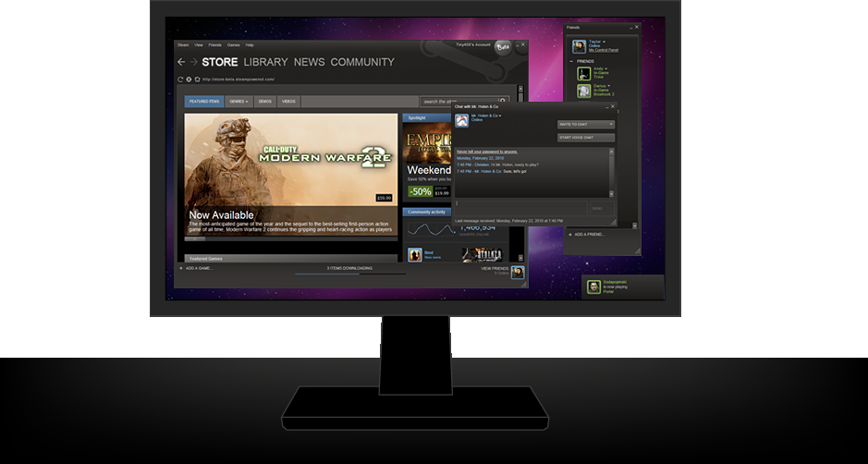Click the -50% discount badge
The image size is (868, 464).
[421, 191]
